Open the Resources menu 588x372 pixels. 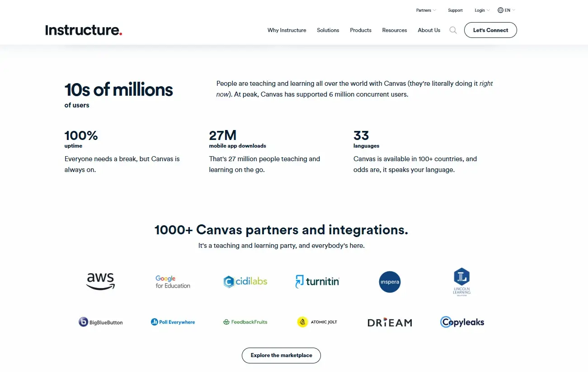pos(395,30)
